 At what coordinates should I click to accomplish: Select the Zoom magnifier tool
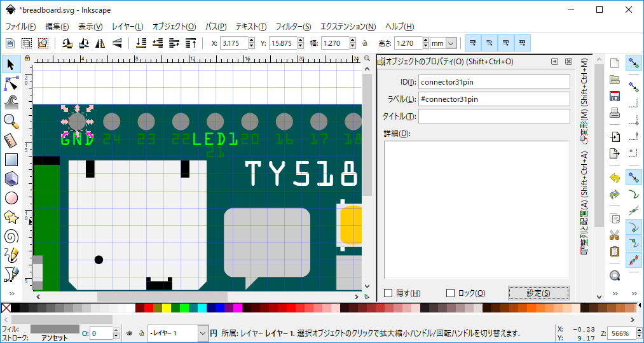click(11, 121)
